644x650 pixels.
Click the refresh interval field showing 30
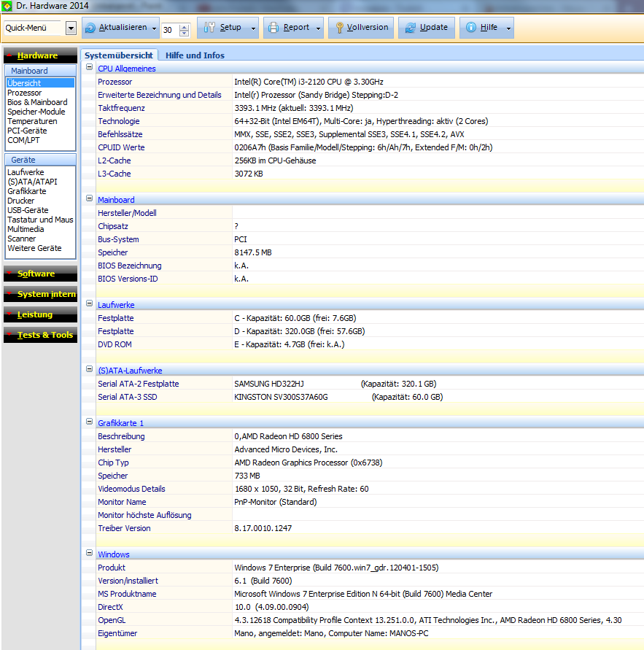tap(171, 30)
